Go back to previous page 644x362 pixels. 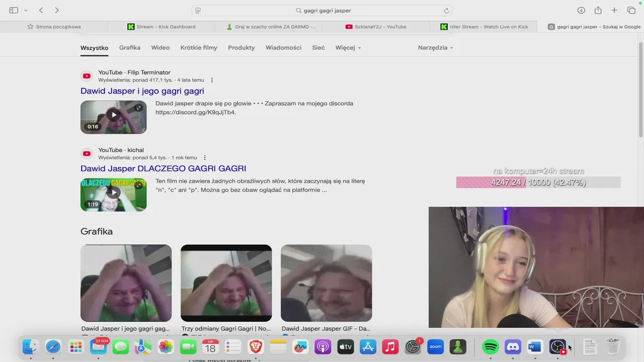pyautogui.click(x=41, y=10)
